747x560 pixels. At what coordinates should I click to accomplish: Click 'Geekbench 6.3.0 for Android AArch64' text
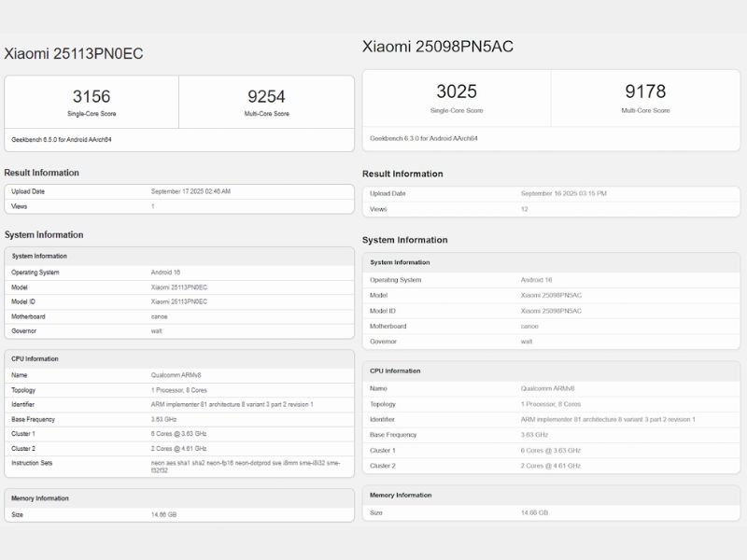click(x=424, y=138)
